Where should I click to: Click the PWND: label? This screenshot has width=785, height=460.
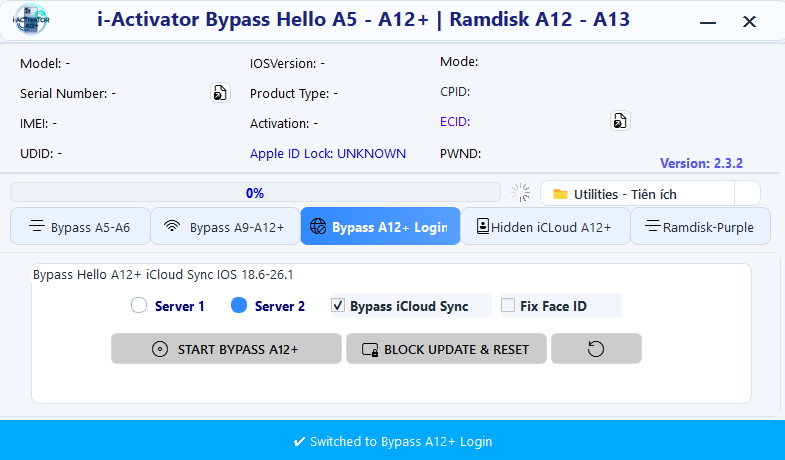coord(461,153)
